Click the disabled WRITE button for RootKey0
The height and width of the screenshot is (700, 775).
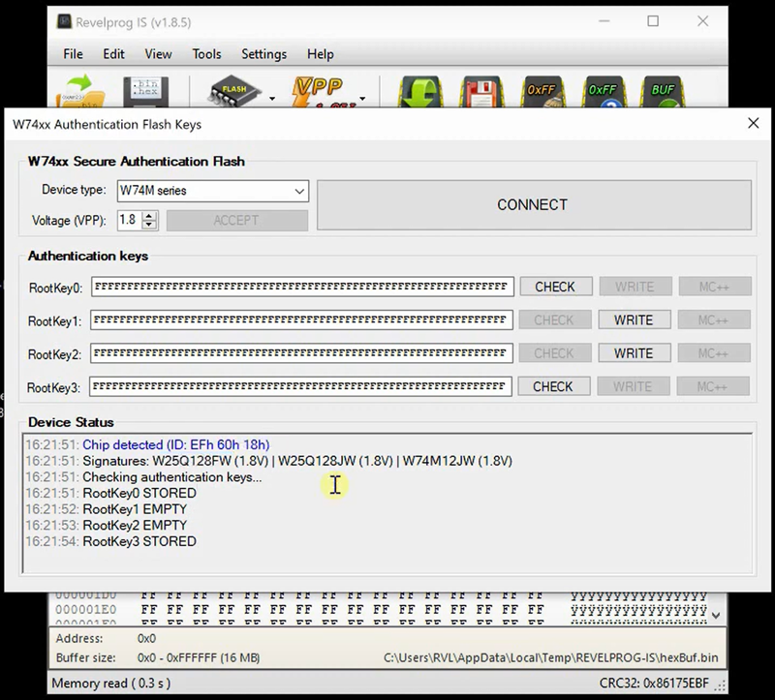coord(635,287)
